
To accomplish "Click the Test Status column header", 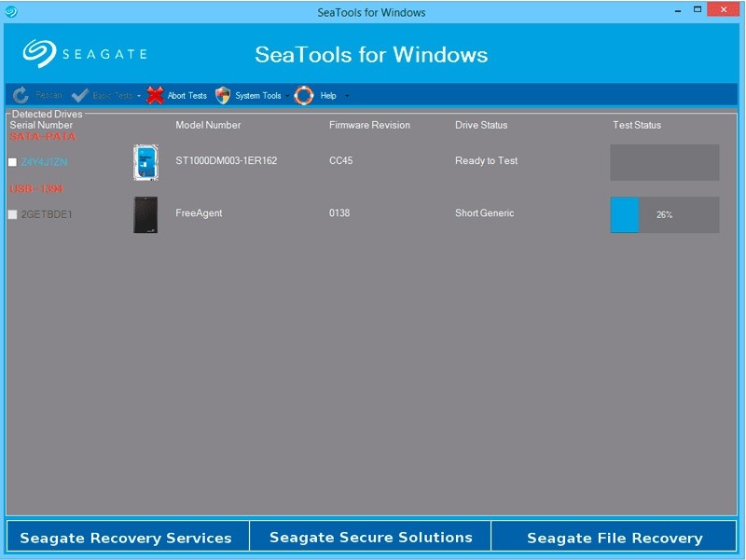I will coord(637,125).
